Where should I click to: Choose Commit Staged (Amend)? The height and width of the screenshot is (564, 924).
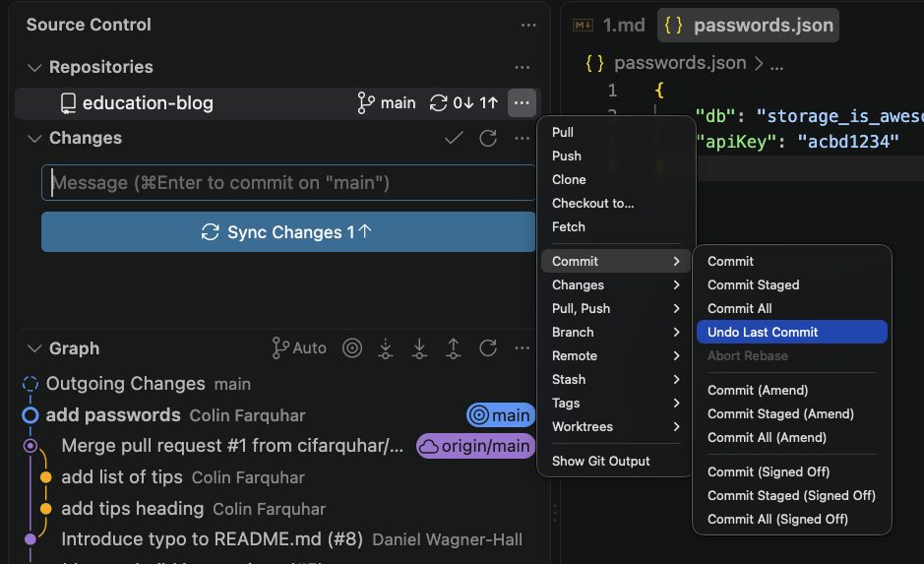coord(791,413)
